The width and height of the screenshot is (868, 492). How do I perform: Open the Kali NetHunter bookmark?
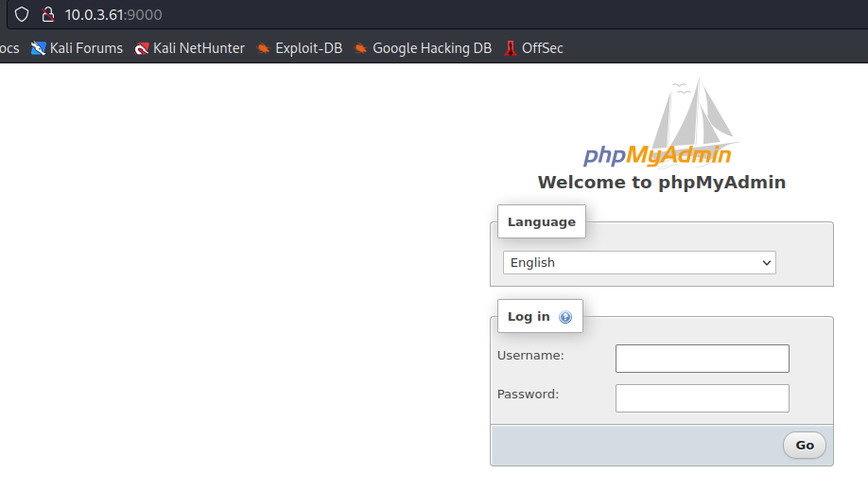point(189,48)
